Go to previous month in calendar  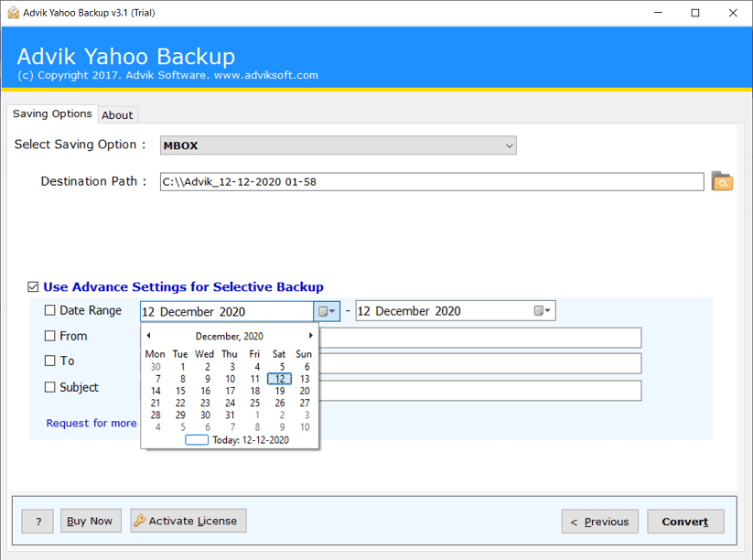point(148,335)
